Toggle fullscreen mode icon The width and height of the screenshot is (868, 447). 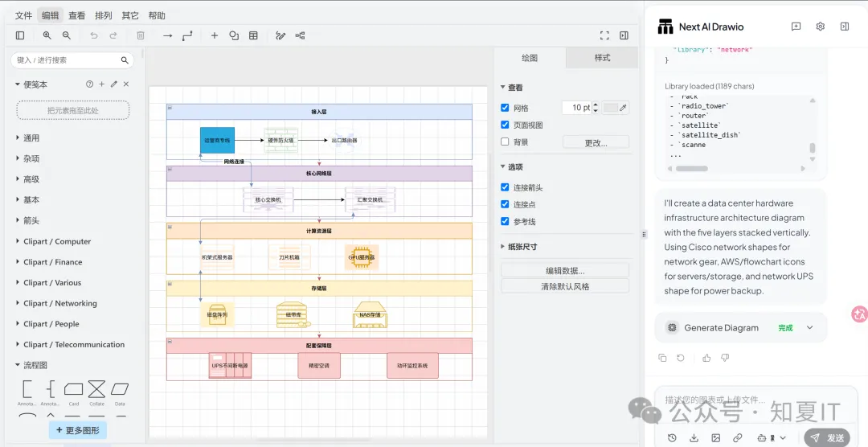[604, 35]
